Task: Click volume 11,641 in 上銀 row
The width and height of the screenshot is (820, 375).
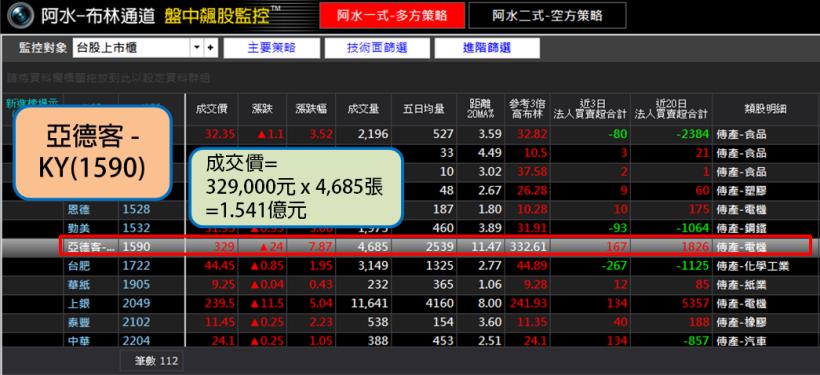Action: click(x=369, y=303)
